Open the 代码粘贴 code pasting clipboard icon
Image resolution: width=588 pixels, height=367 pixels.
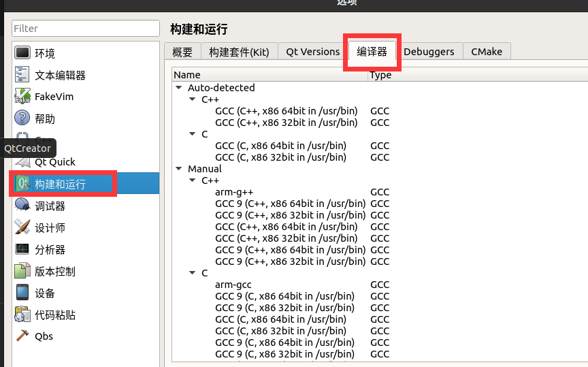click(x=22, y=314)
